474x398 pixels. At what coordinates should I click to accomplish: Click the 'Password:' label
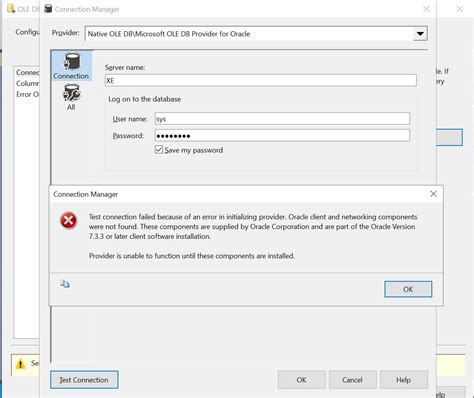[x=128, y=136]
